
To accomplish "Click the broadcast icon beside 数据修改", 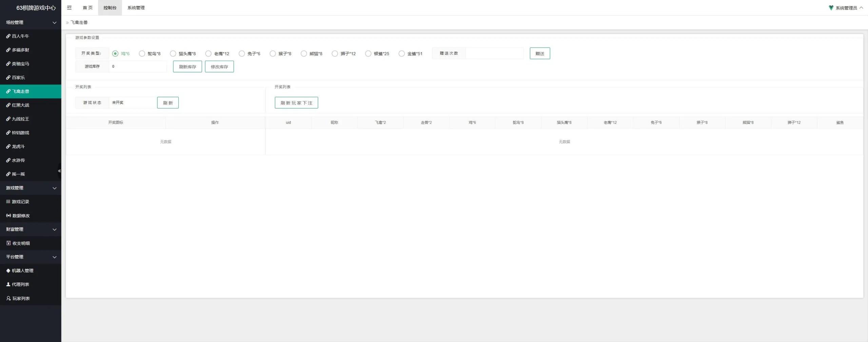I will pos(8,216).
